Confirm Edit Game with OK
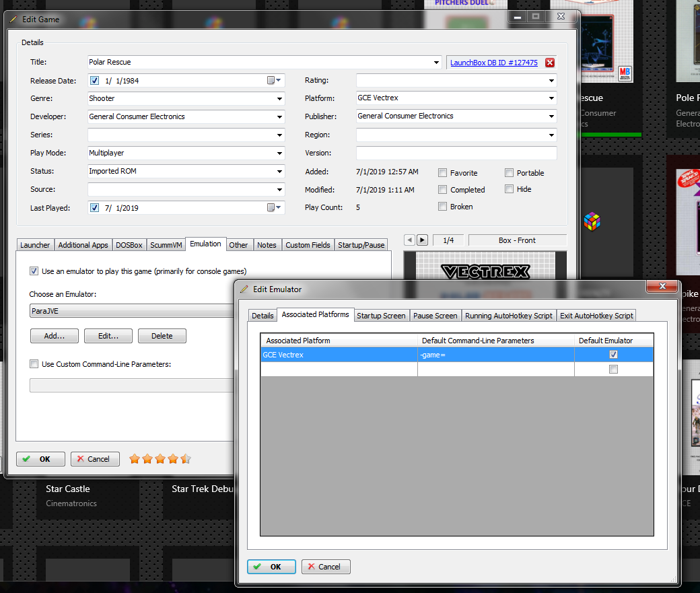 tap(40, 459)
